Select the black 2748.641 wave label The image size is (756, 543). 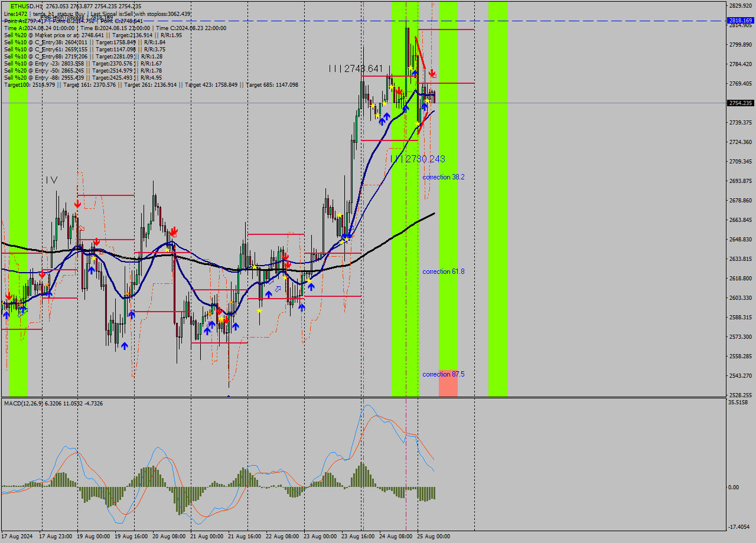click(356, 68)
